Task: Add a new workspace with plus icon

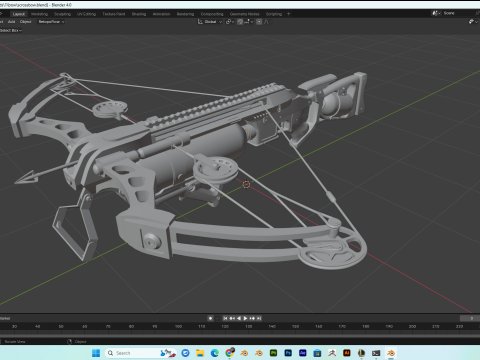Action: pos(289,14)
